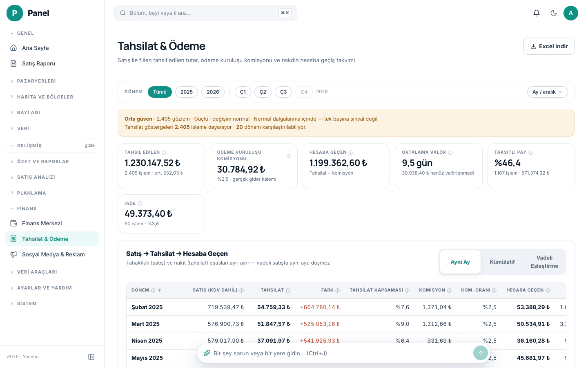Expand Ayarlar ve Yardım section

coord(52,288)
